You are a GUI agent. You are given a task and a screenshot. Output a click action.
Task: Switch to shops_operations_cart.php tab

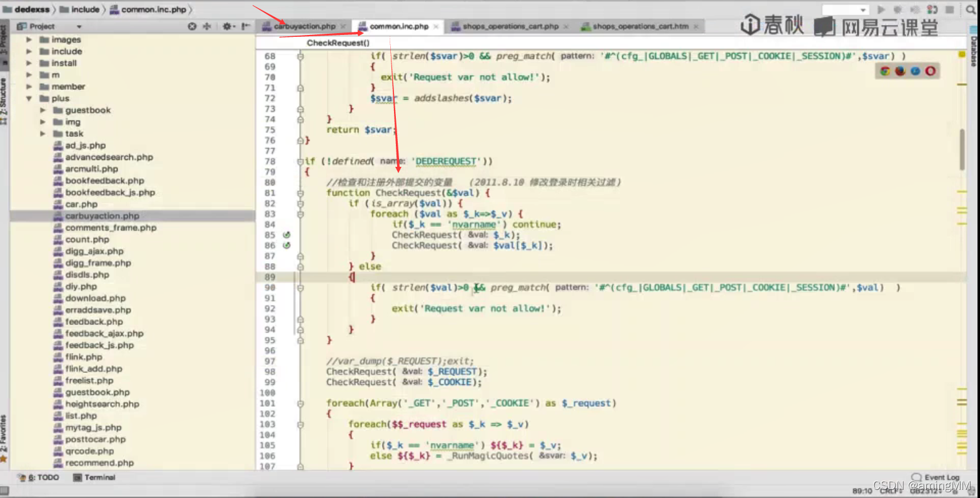point(510,26)
